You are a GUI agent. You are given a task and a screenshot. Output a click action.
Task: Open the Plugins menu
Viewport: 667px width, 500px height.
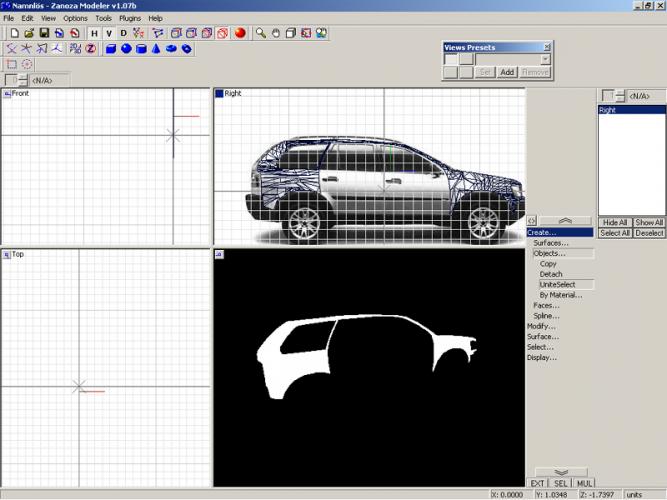tap(130, 18)
